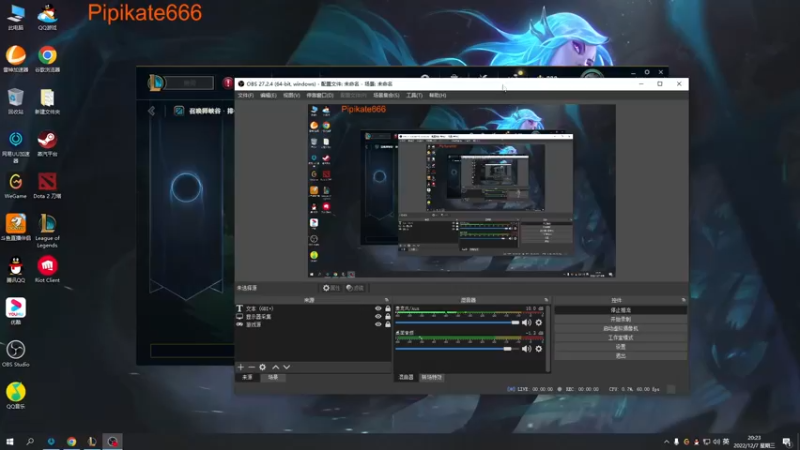Click 开始录制 start recording button
The width and height of the screenshot is (800, 450).
tap(620, 319)
